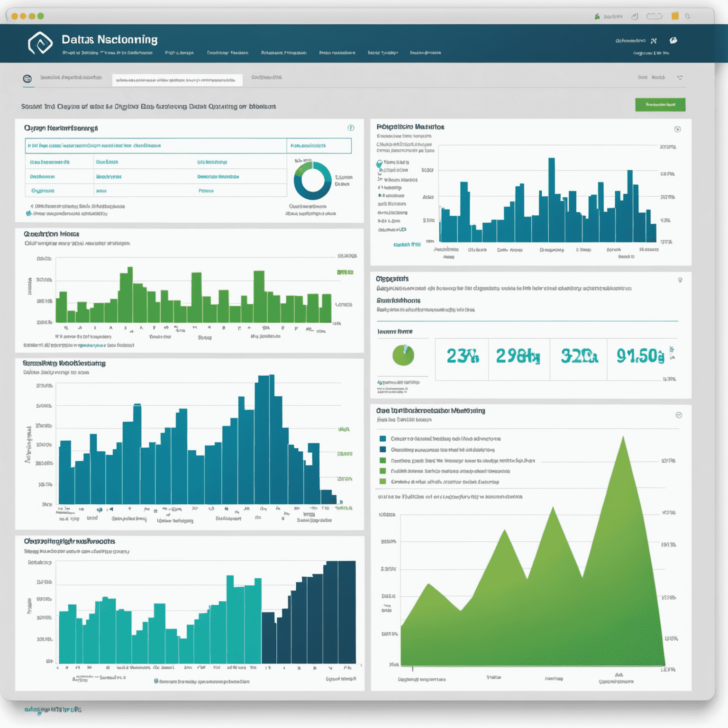Viewport: 728px width, 728px height.
Task: Click the teal link below the metrics list
Action: [x=407, y=245]
